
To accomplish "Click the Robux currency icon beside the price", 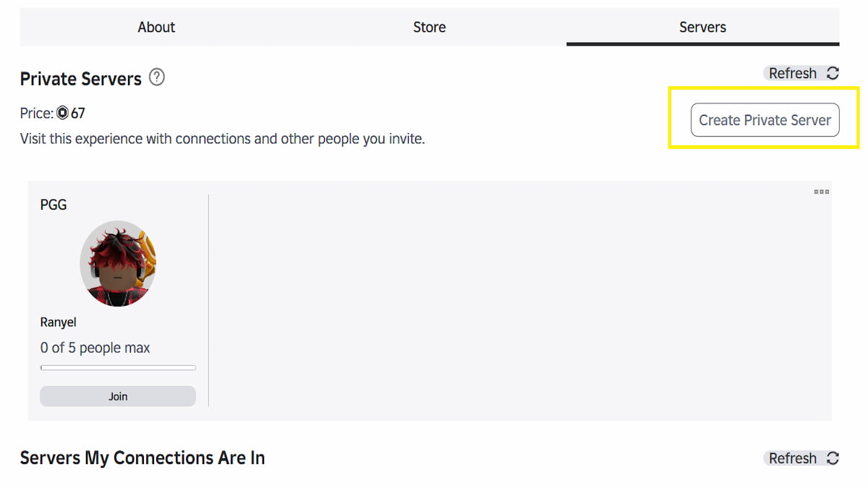I will [64, 113].
